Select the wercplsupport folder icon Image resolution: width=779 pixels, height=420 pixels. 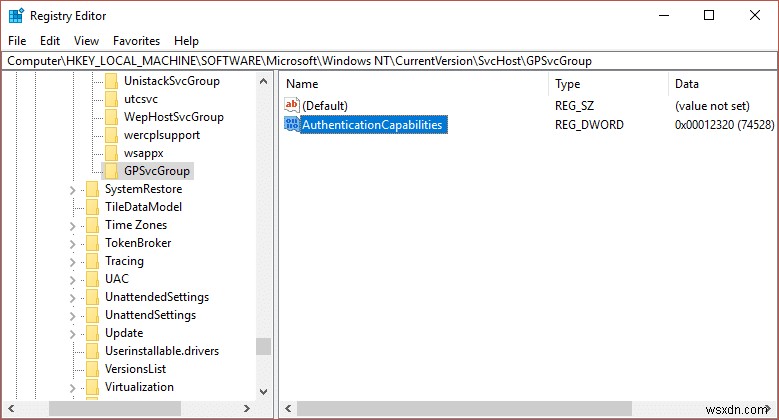(111, 135)
